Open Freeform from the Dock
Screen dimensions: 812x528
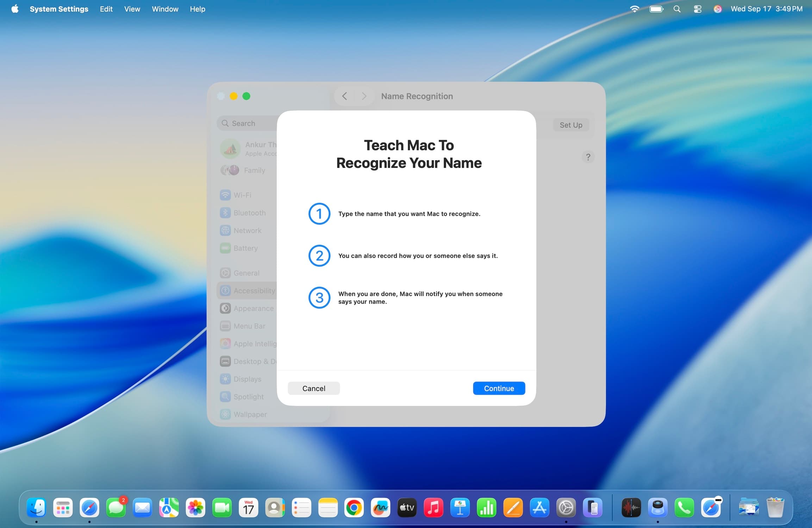click(380, 507)
